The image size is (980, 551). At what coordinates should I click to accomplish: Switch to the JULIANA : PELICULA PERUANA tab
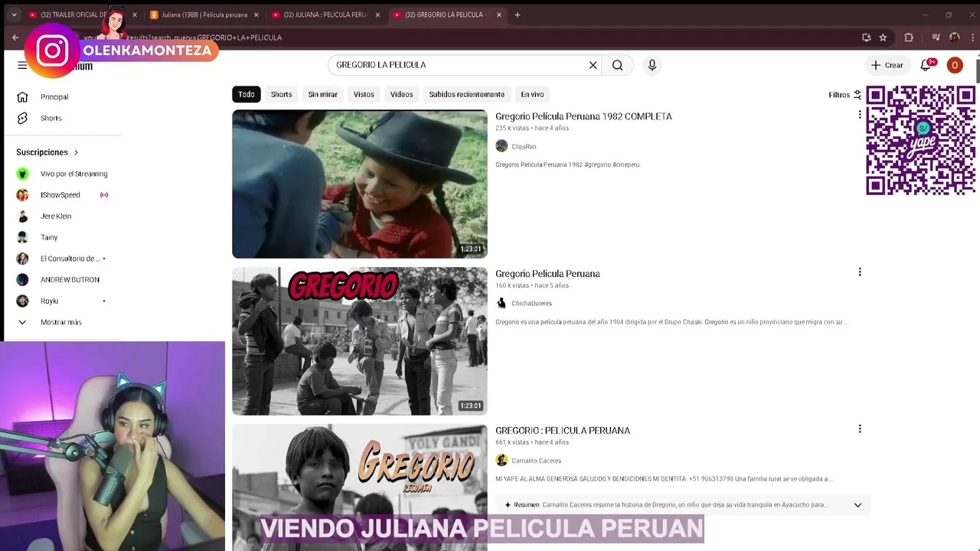[325, 15]
